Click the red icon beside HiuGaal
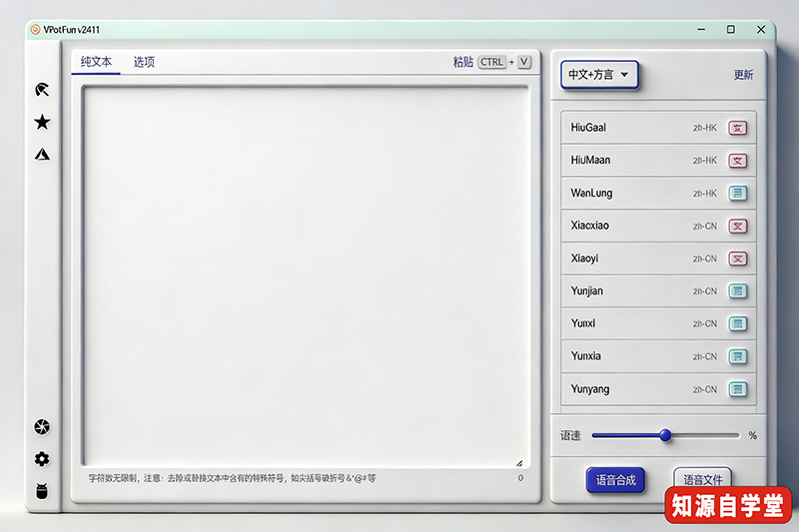This screenshot has height=532, width=799. coord(737,128)
